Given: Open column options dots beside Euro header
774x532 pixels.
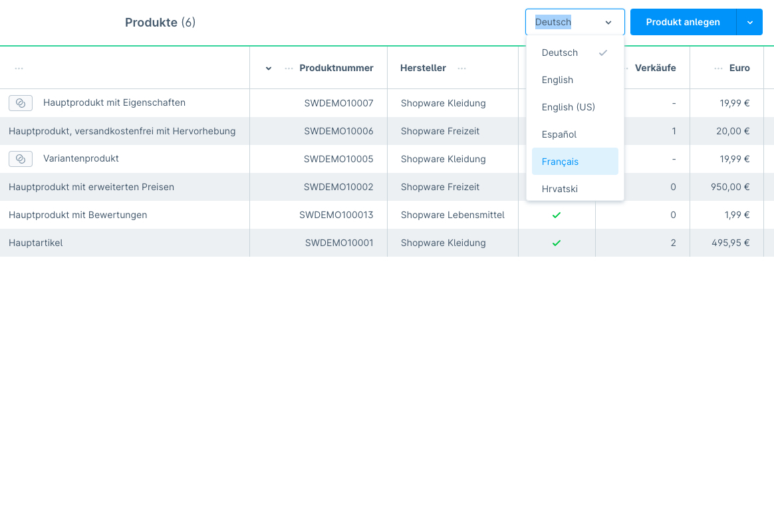Looking at the screenshot, I should click(x=718, y=68).
